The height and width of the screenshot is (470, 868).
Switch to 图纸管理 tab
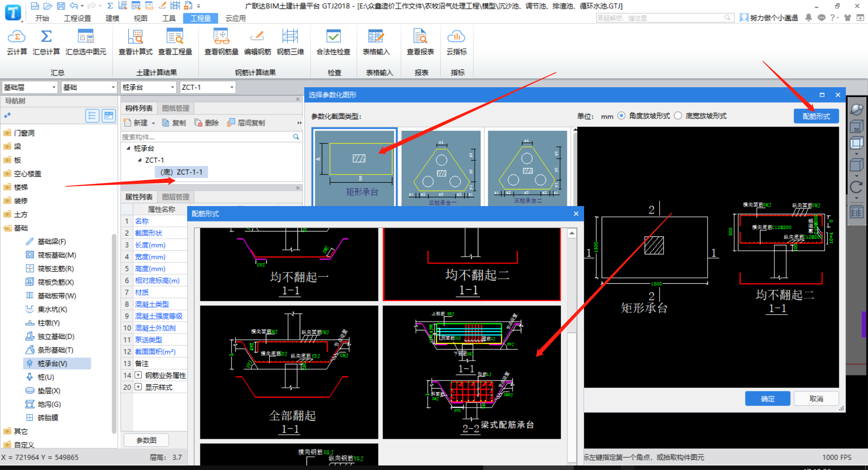175,108
